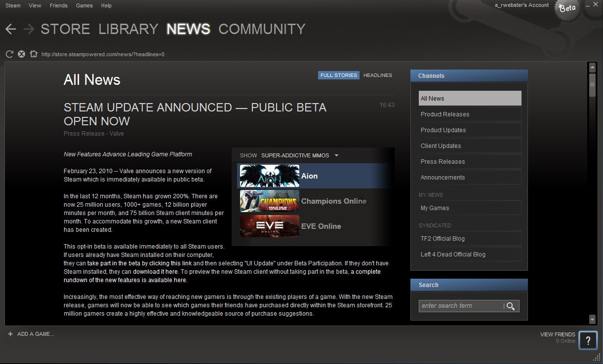The width and height of the screenshot is (603, 364).
Task: Open the Client Updates channel
Action: (470, 146)
